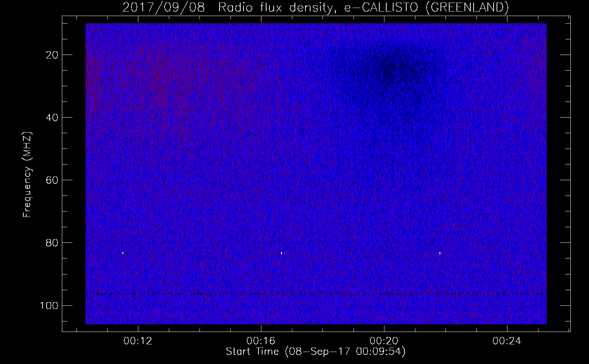
Task: Click the time tick label '00:20'
Action: click(x=384, y=341)
